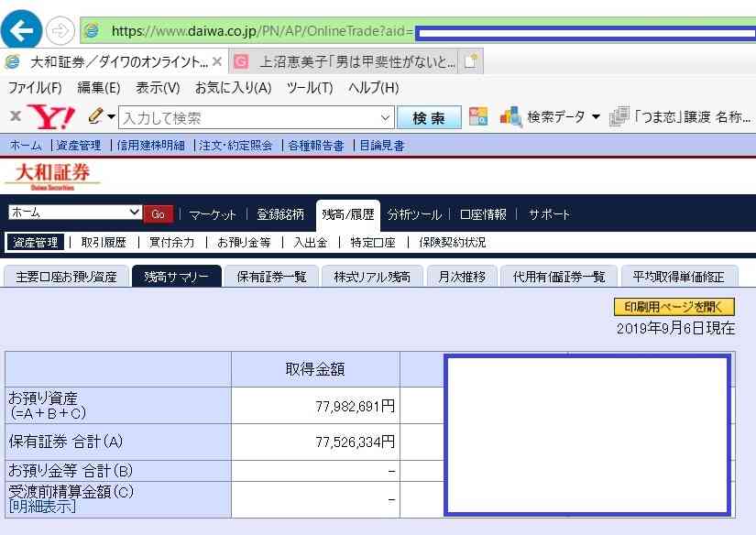
Task: Open the 各種報告書 favorites link
Action: coord(316,146)
